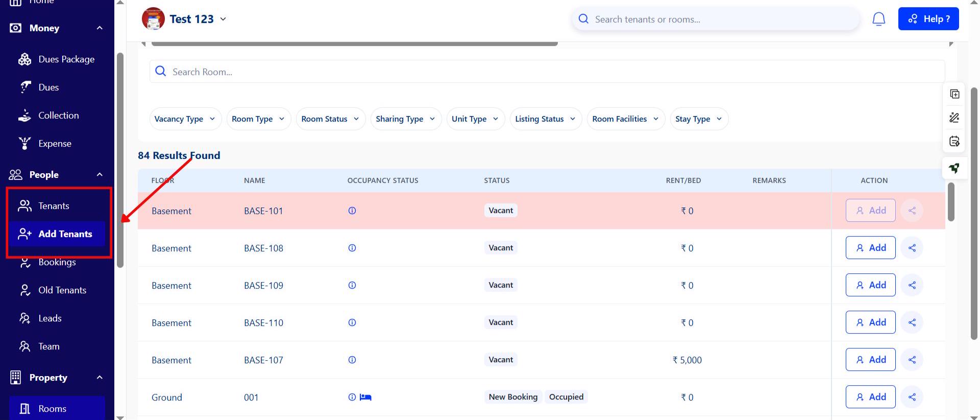
Task: Open the Sharing Type filter dropdown
Action: pyautogui.click(x=405, y=119)
